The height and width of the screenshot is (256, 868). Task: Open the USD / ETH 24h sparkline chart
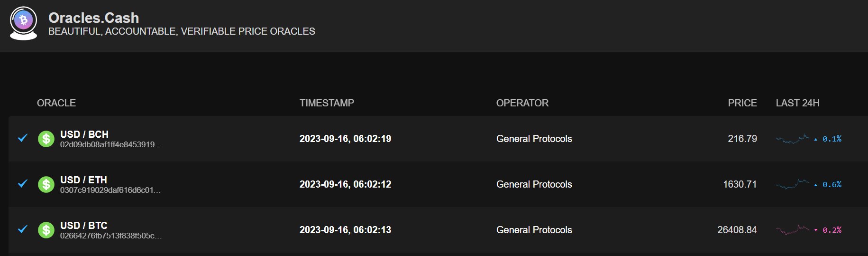click(793, 184)
